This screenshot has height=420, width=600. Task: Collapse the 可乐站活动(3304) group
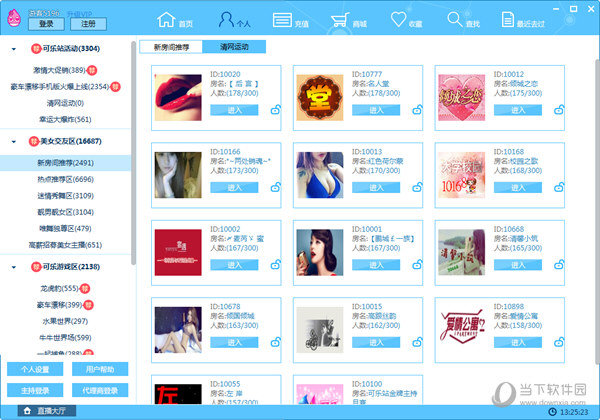click(x=14, y=49)
